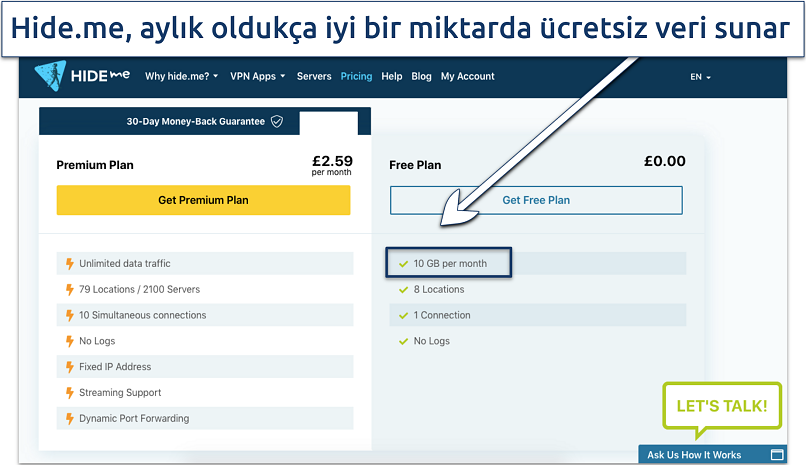This screenshot has height=465, width=806.
Task: Click the hide.me logo icon
Action: point(49,76)
